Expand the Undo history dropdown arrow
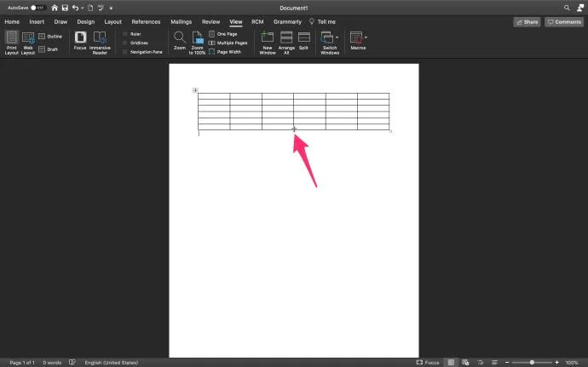Viewport: 588px width, 367px height. point(83,8)
